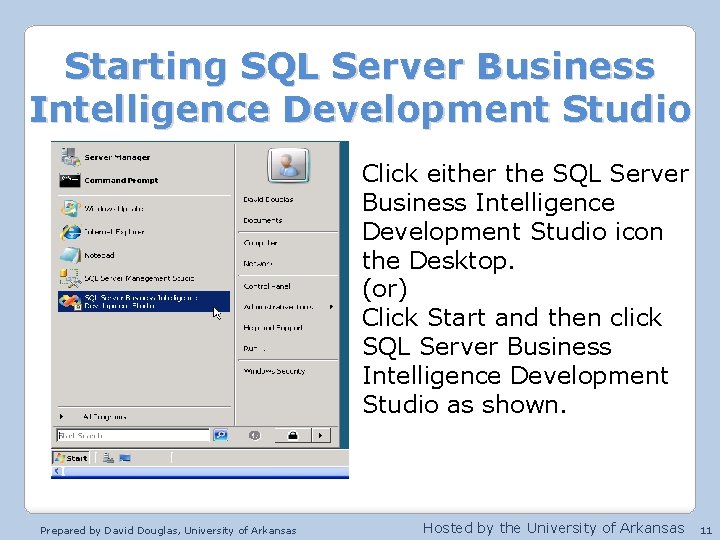This screenshot has width=720, height=540.
Task: Expand All Programs arrow
Action: pos(61,416)
